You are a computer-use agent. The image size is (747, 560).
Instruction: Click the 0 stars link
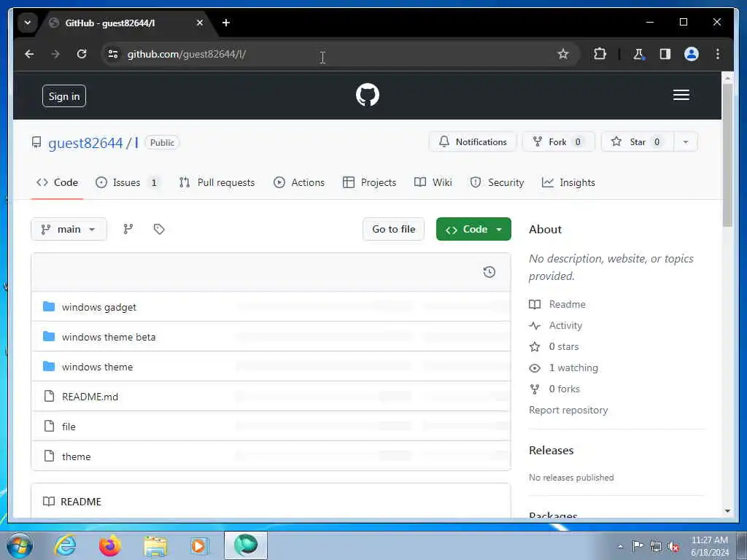554,346
